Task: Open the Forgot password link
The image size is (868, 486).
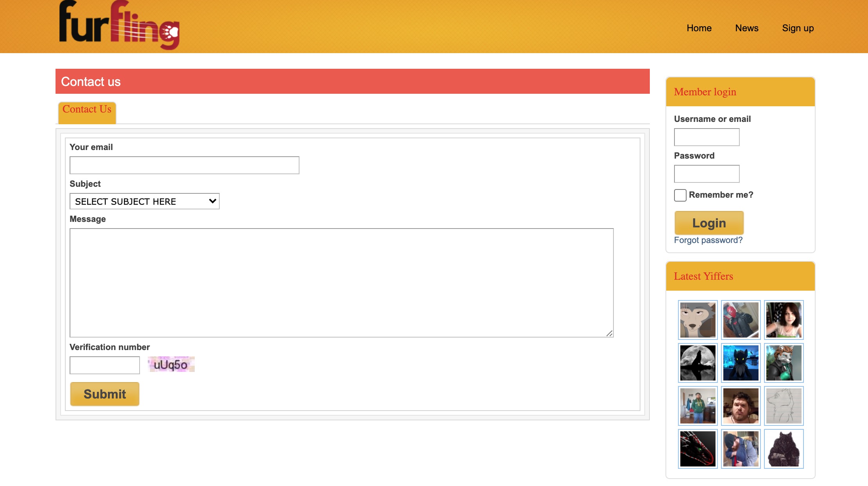Action: (x=708, y=240)
